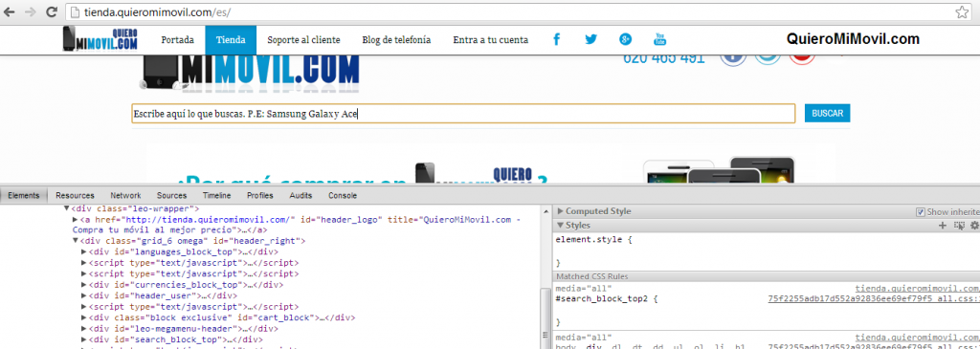The width and height of the screenshot is (980, 349).
Task: Click the browser forward arrow
Action: click(x=30, y=11)
